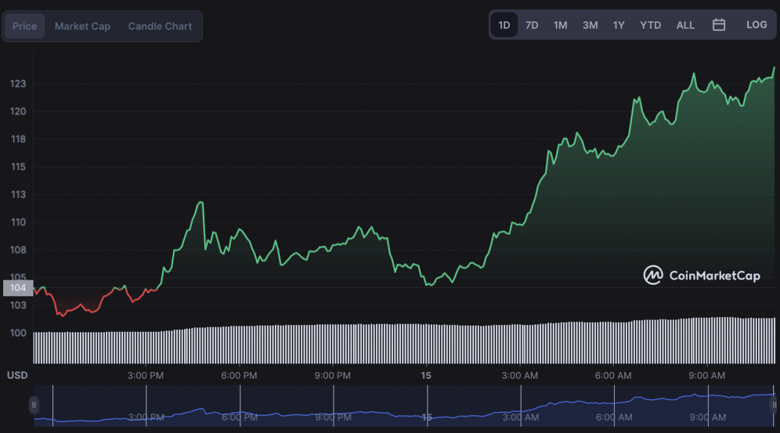
Task: Click the 104 price label marker
Action: [x=17, y=288]
